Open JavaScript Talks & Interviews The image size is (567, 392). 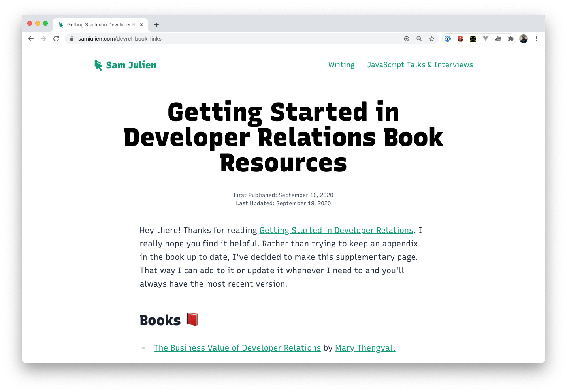click(420, 65)
